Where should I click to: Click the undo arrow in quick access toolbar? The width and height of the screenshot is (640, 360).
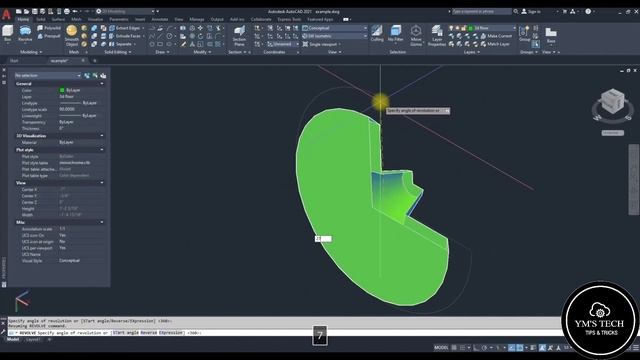coord(75,11)
